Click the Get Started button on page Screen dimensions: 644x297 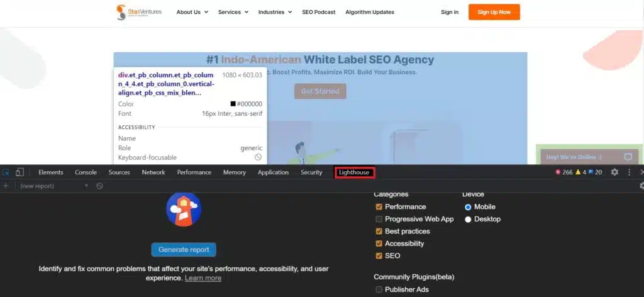(x=320, y=91)
